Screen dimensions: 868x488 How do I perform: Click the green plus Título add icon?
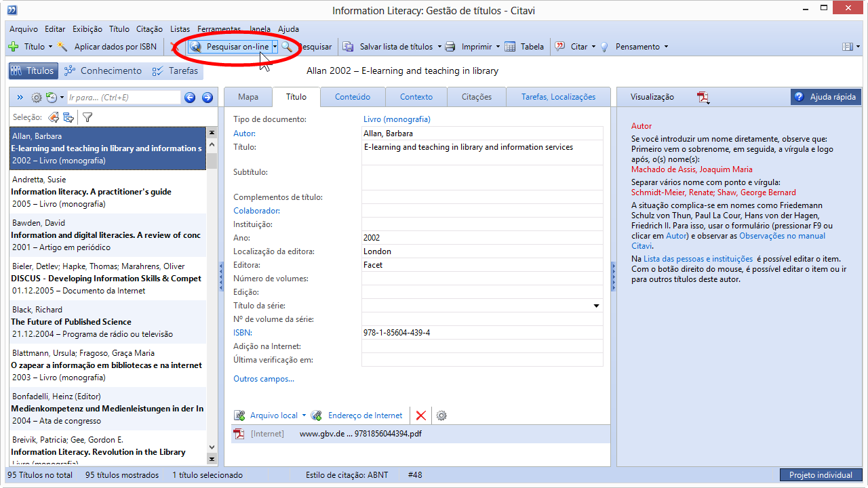(x=13, y=47)
